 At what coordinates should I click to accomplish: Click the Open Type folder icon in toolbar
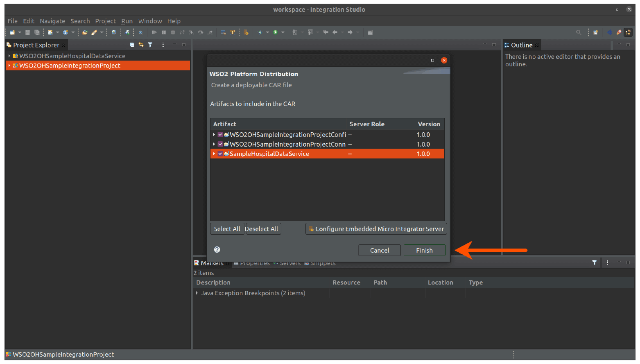[x=85, y=32]
